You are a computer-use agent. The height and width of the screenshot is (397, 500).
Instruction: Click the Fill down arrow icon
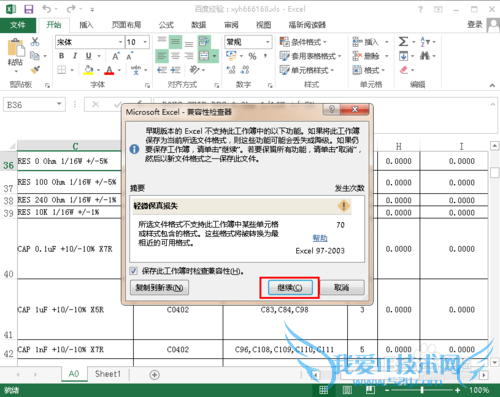(x=403, y=56)
